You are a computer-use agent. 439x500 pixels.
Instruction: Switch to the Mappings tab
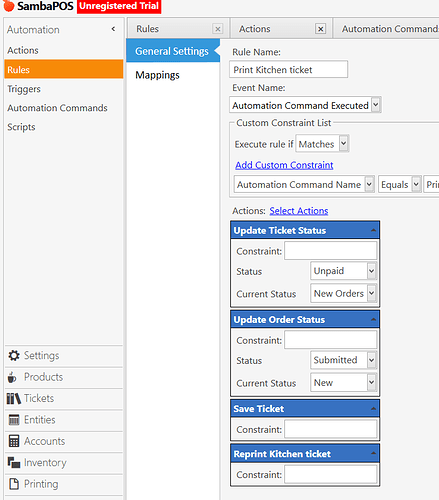coord(157,75)
